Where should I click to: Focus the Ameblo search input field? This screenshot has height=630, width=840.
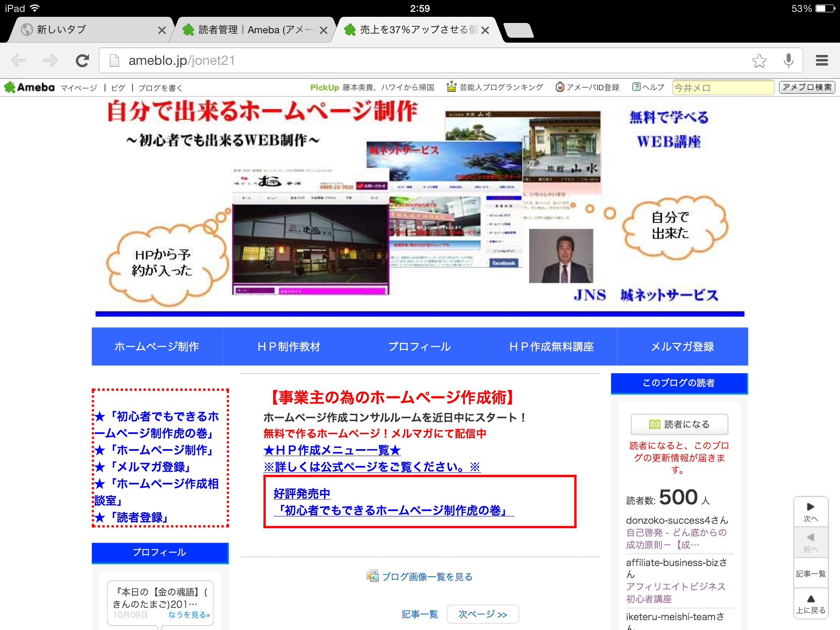pos(722,87)
